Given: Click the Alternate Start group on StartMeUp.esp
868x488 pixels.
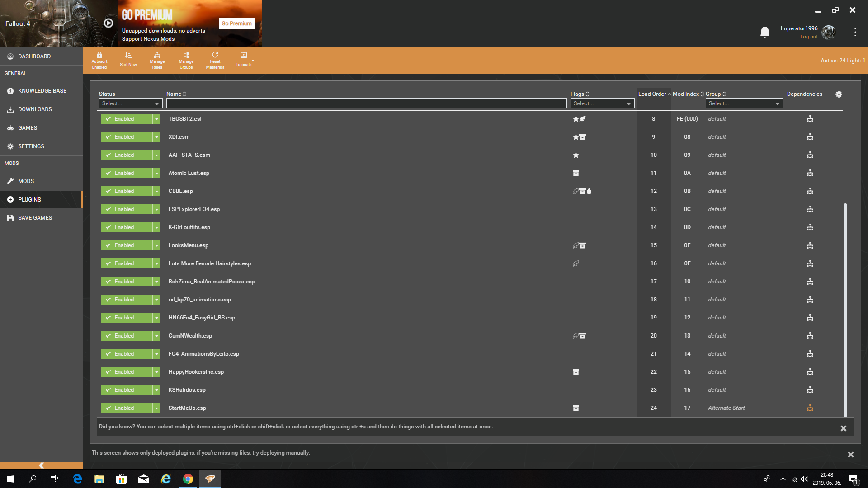Looking at the screenshot, I should (x=726, y=408).
